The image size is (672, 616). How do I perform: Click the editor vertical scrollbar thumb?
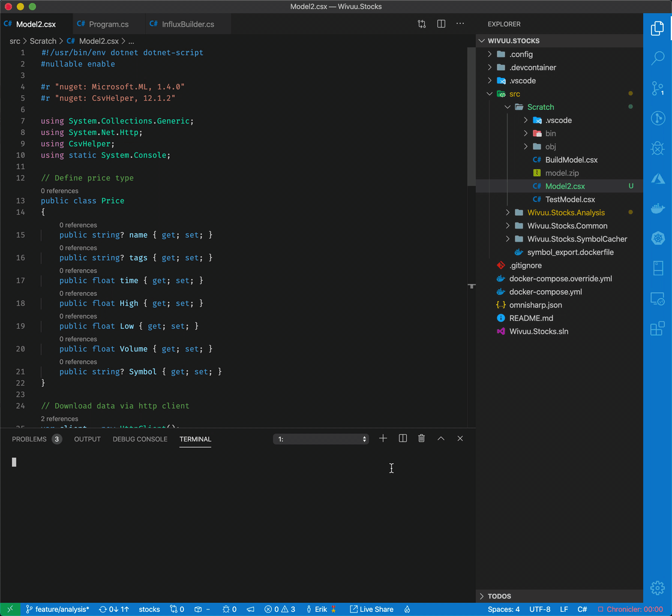pos(472,116)
